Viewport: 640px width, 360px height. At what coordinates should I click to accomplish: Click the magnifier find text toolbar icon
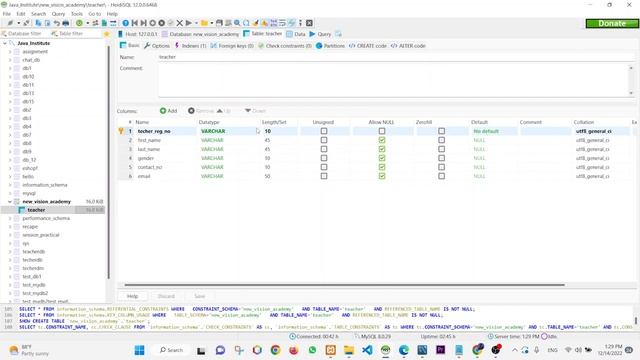click(x=237, y=23)
